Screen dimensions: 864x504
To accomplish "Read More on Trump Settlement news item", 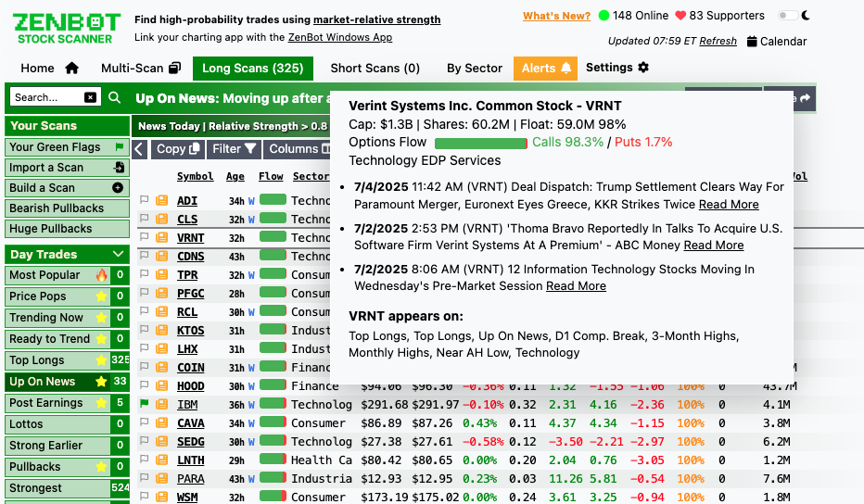I will [729, 205].
